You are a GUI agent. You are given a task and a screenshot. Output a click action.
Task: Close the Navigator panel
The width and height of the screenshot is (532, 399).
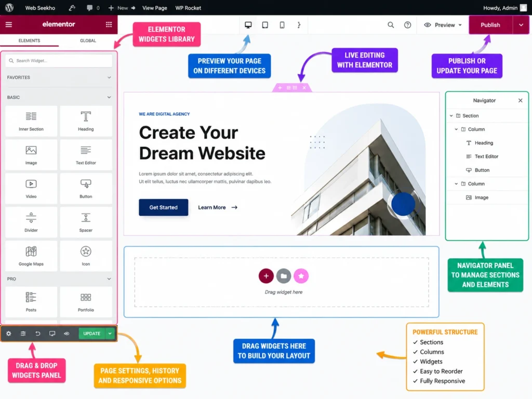[521, 100]
